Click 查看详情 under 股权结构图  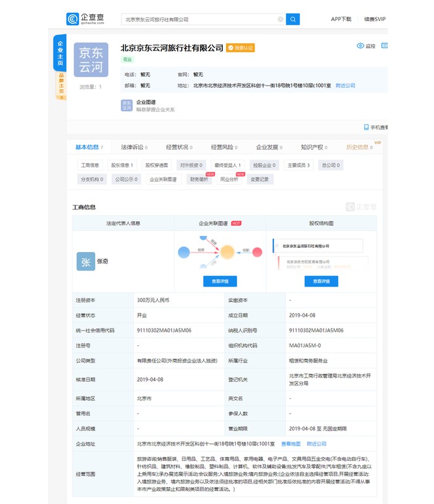click(321, 281)
